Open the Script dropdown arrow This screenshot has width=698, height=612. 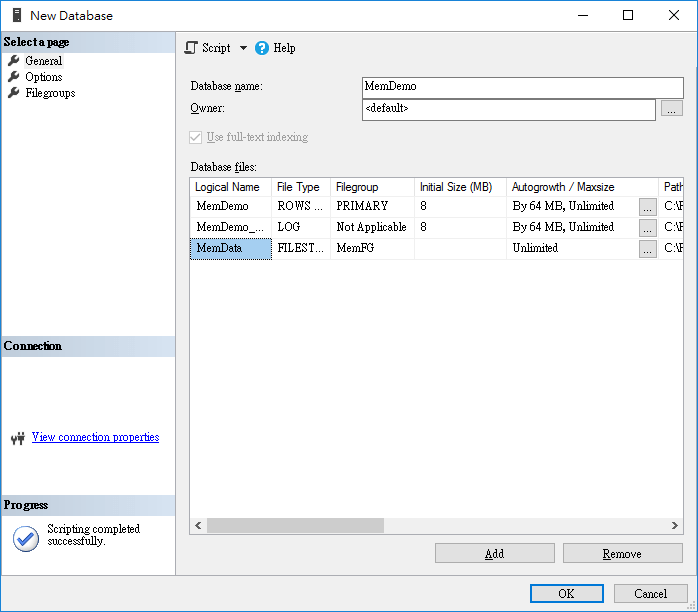click(x=243, y=48)
